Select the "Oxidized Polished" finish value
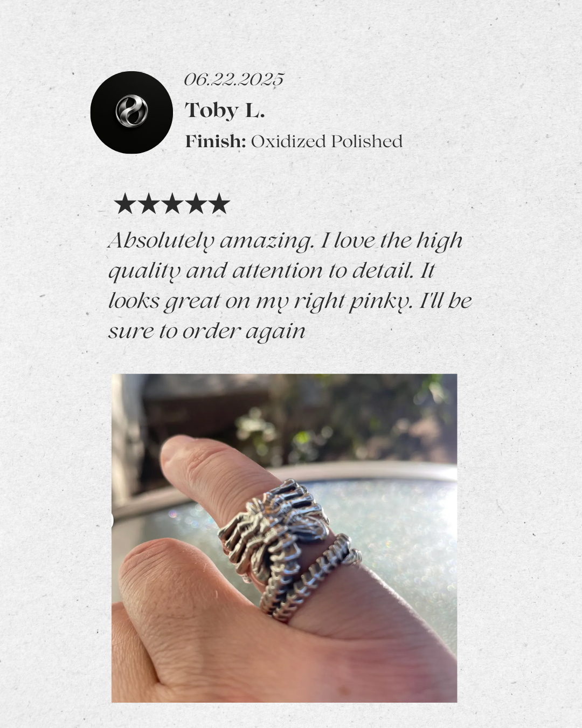 pos(327,141)
